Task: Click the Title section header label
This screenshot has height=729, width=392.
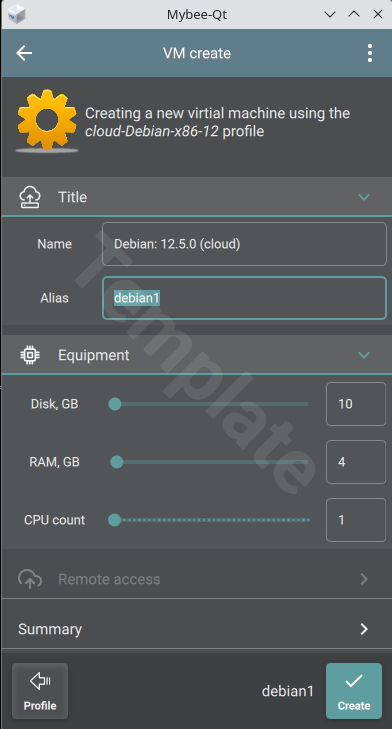Action: 73,197
